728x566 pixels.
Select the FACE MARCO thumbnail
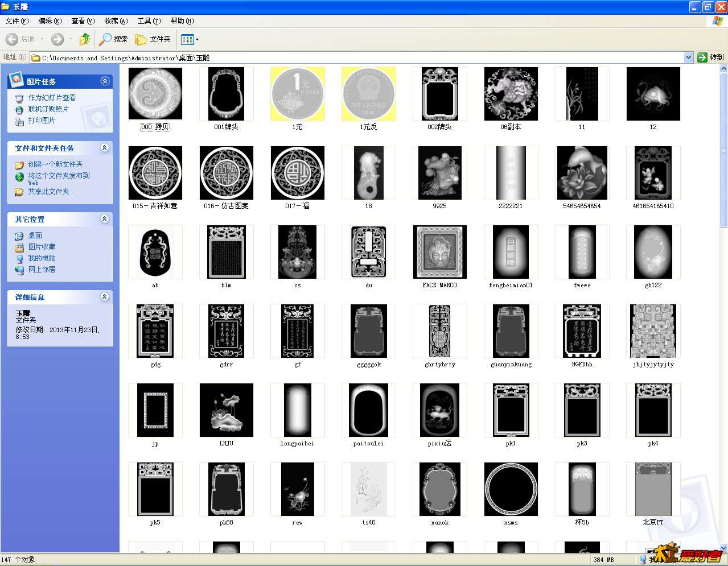[440, 252]
